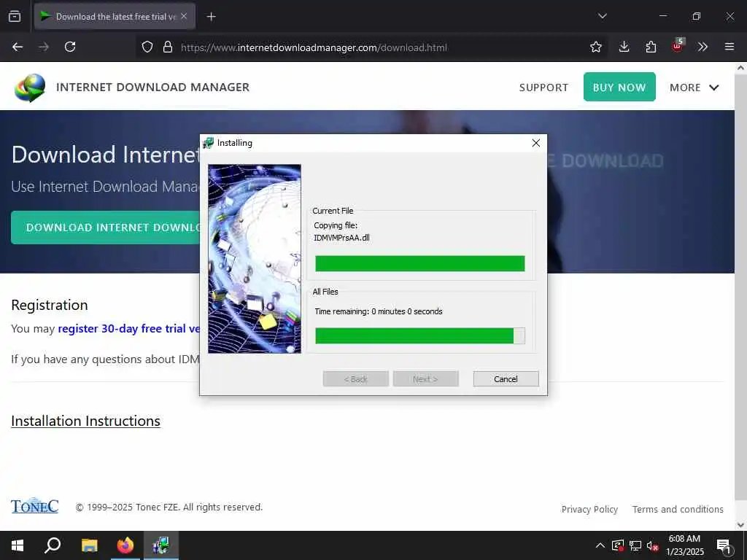Open the register 30-day free trial link

point(128,329)
